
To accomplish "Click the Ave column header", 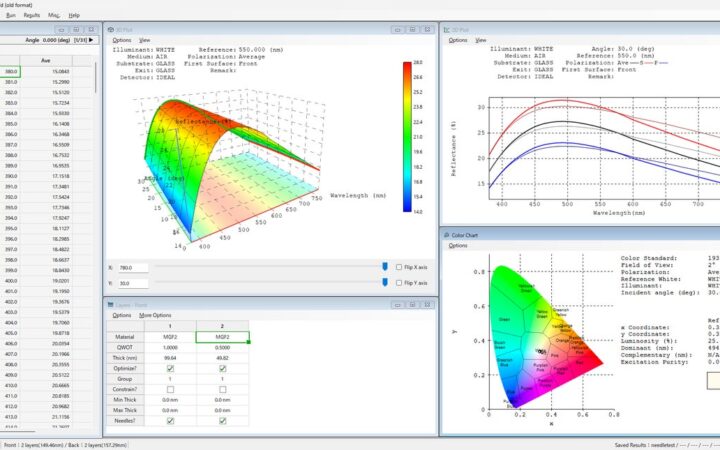I will [x=46, y=61].
